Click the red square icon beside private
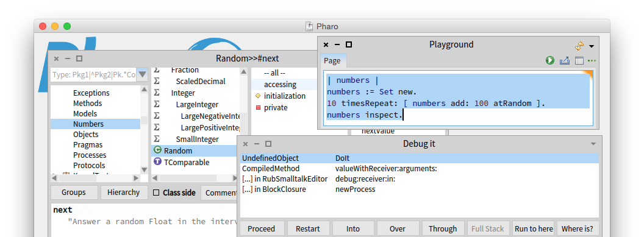 tap(258, 108)
